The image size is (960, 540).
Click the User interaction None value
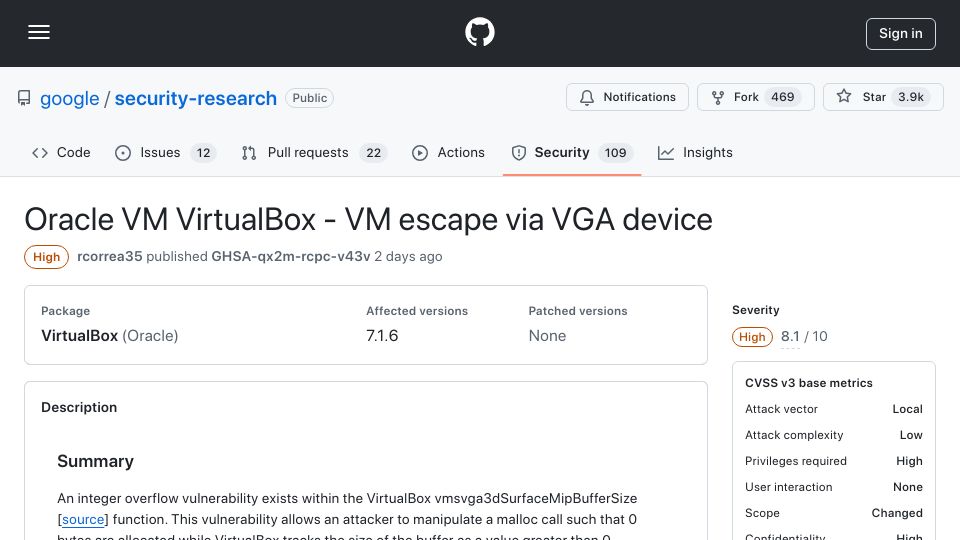click(908, 487)
